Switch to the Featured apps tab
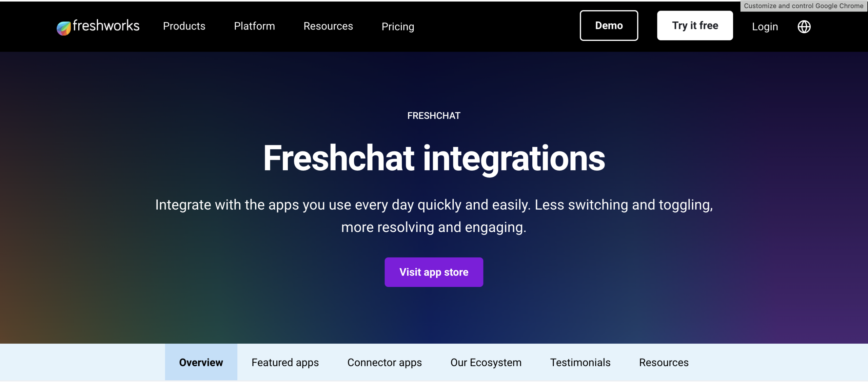The width and height of the screenshot is (868, 385). tap(284, 362)
